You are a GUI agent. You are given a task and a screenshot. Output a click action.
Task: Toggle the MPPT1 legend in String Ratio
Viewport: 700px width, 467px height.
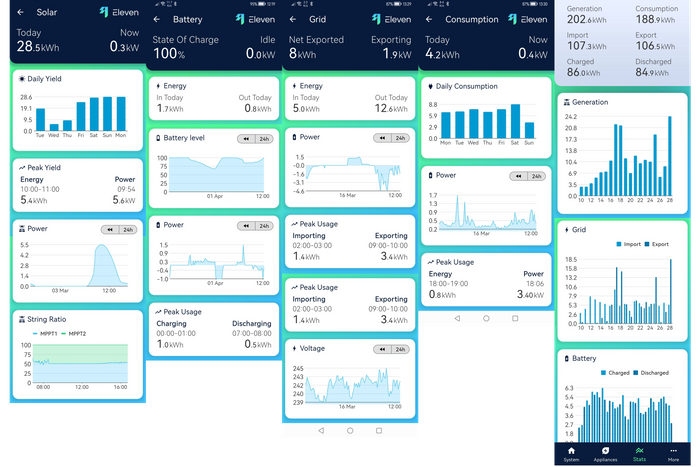(41, 333)
